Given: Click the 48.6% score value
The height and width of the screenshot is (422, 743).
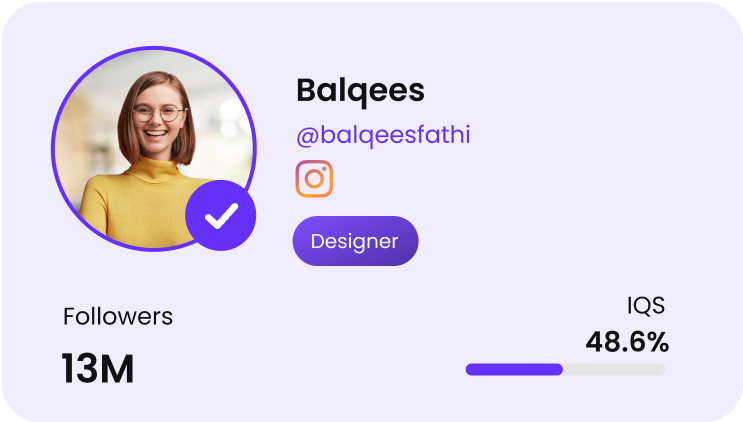Looking at the screenshot, I should 627,341.
